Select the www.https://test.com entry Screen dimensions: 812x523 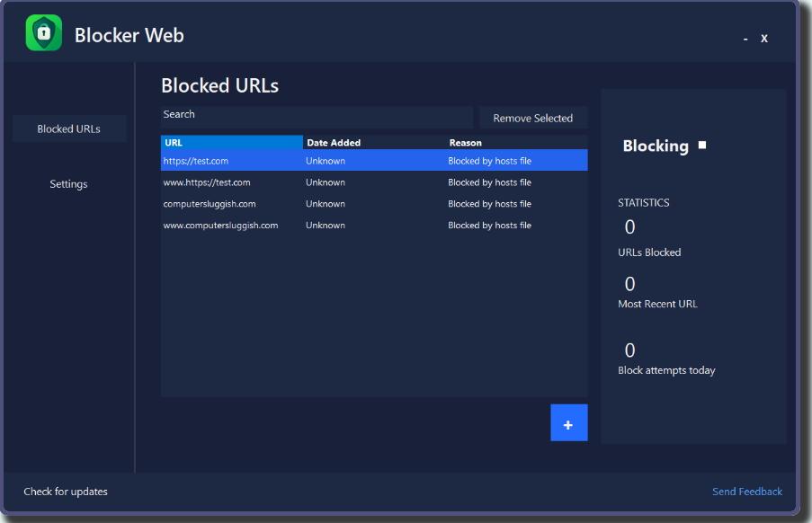click(231, 182)
